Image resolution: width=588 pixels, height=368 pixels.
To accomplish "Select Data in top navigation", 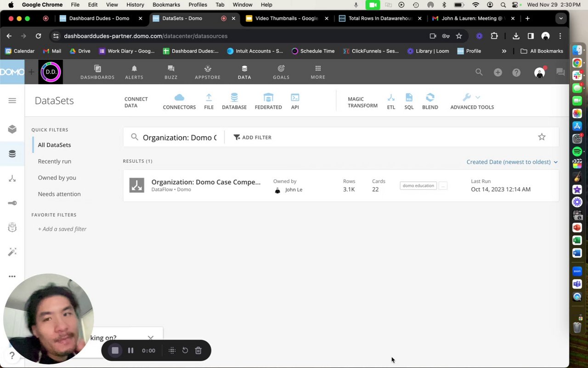I will click(244, 72).
